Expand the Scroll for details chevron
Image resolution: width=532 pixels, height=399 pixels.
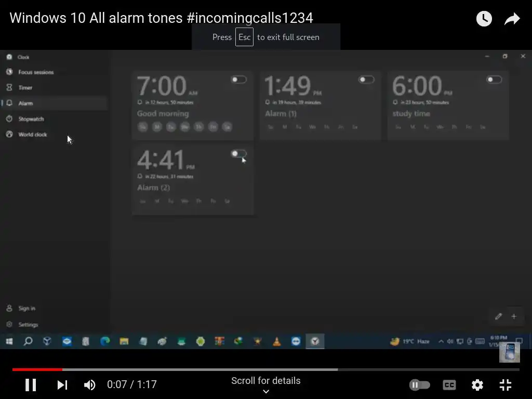(x=266, y=392)
